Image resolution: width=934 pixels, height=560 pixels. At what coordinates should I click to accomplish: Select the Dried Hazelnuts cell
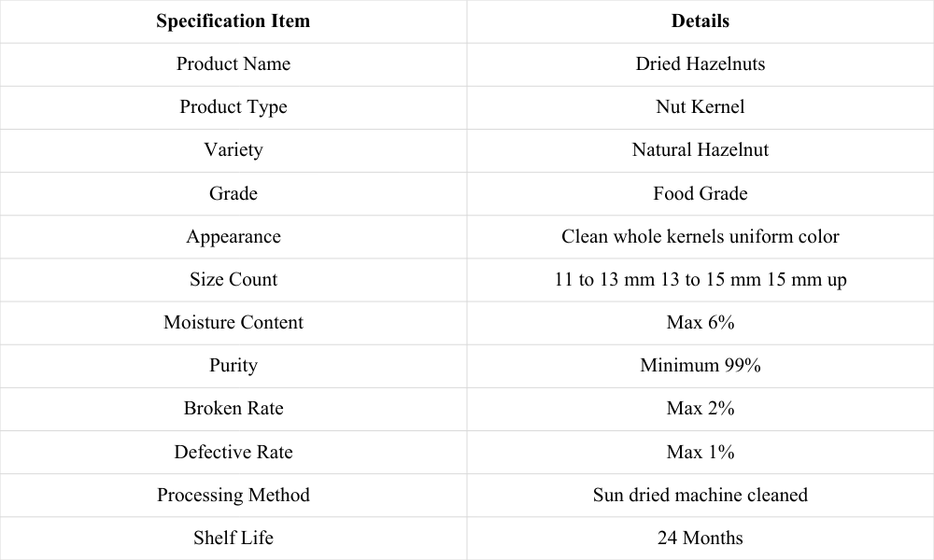(700, 64)
